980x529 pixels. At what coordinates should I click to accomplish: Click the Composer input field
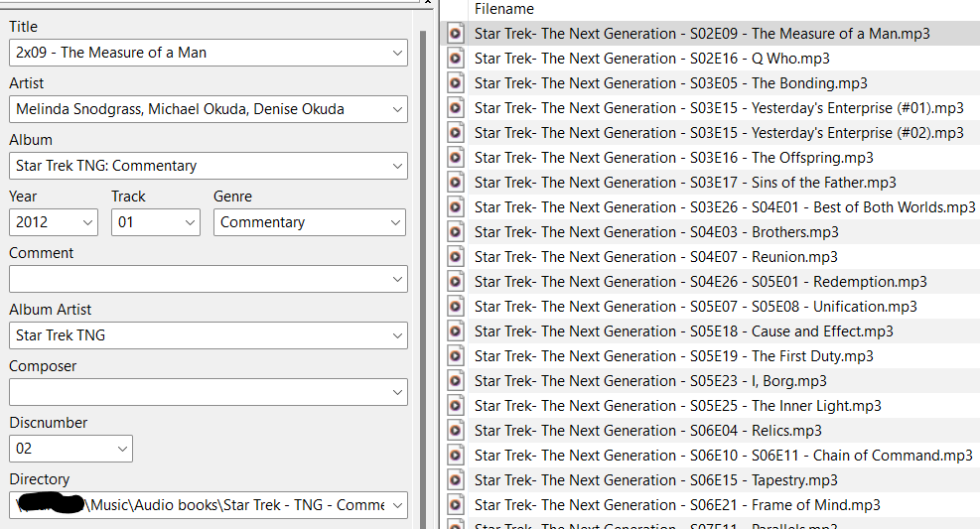coord(199,392)
